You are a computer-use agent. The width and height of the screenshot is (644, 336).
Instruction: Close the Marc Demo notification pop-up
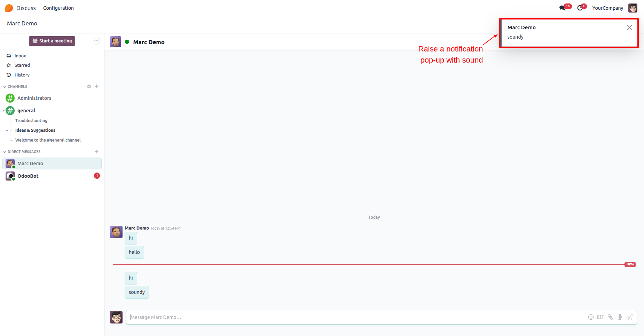click(629, 27)
